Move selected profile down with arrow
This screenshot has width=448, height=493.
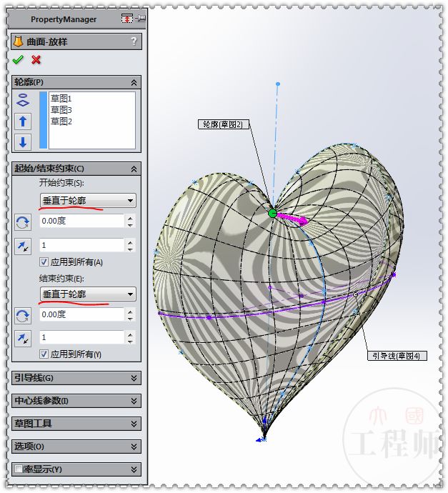pos(23,141)
